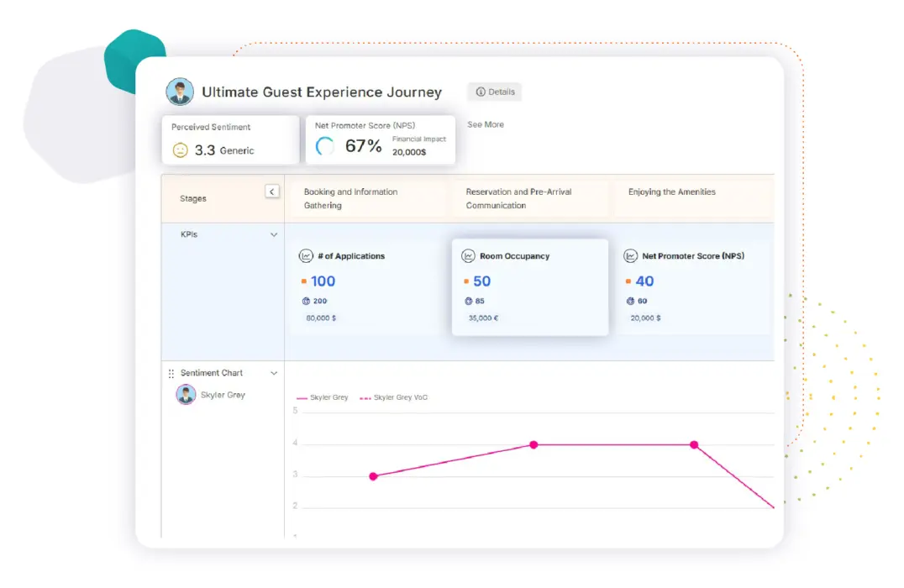Click the goal icon next to 60
This screenshot has height=588, width=904.
(631, 301)
